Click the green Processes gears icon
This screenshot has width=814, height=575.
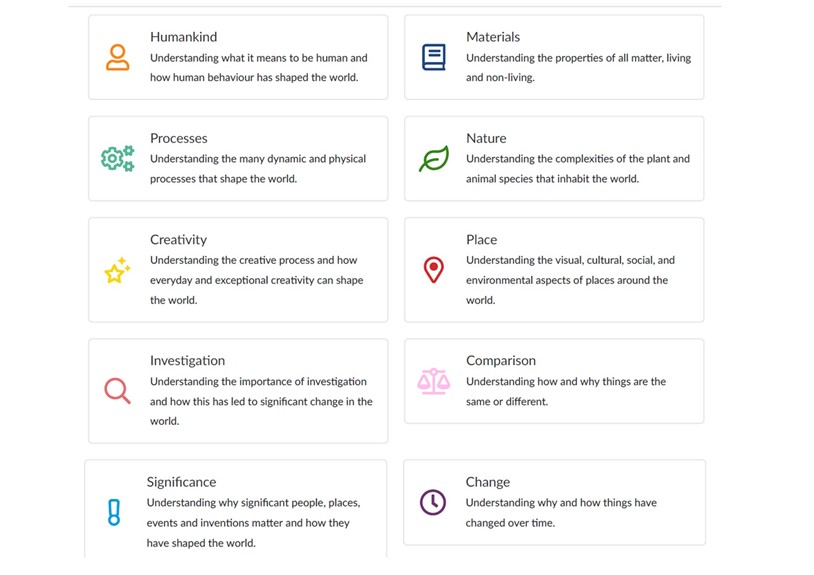[118, 158]
